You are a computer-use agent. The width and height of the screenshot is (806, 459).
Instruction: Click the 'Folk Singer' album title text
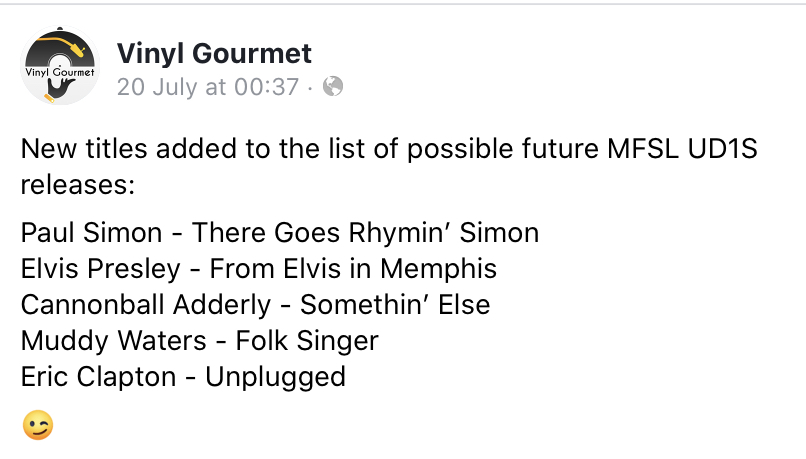(x=307, y=340)
